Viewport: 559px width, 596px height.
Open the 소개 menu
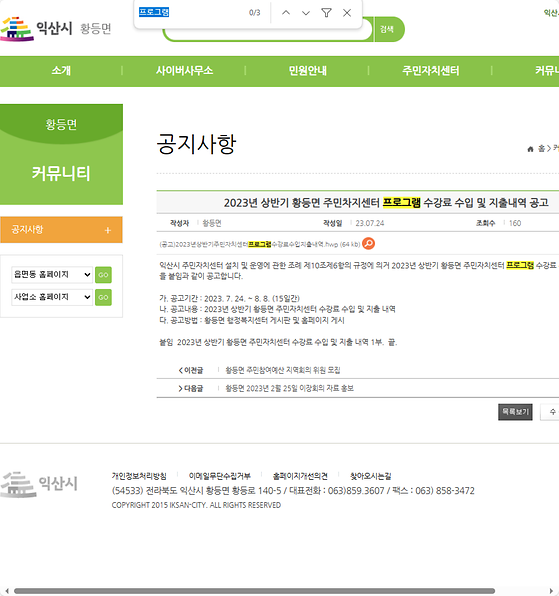(61, 71)
